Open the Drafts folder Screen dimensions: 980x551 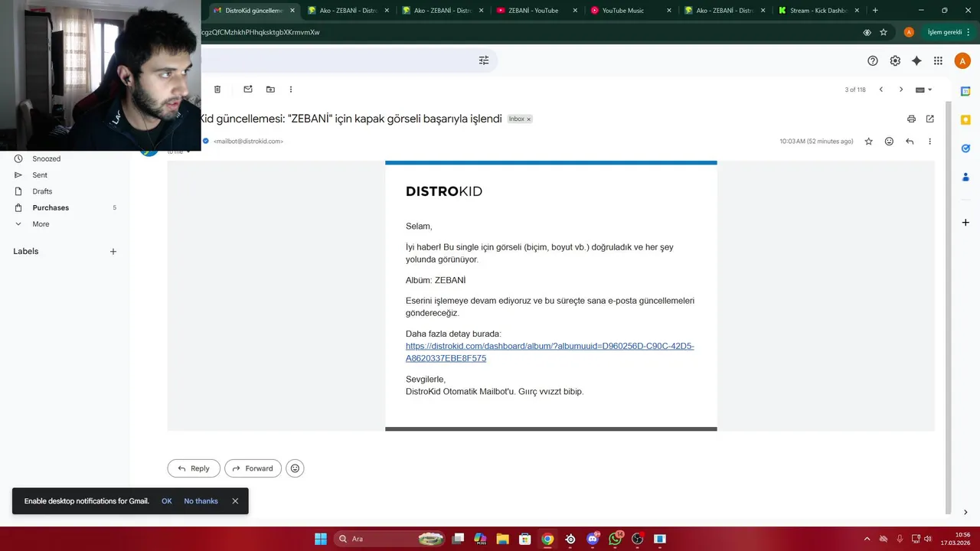tap(42, 191)
